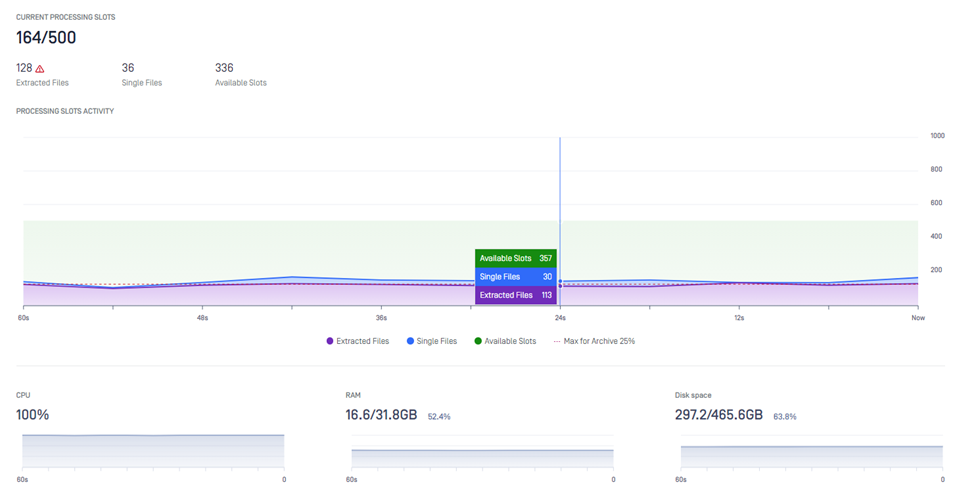Select the blue Single Files 30 tooltip row

[515, 277]
